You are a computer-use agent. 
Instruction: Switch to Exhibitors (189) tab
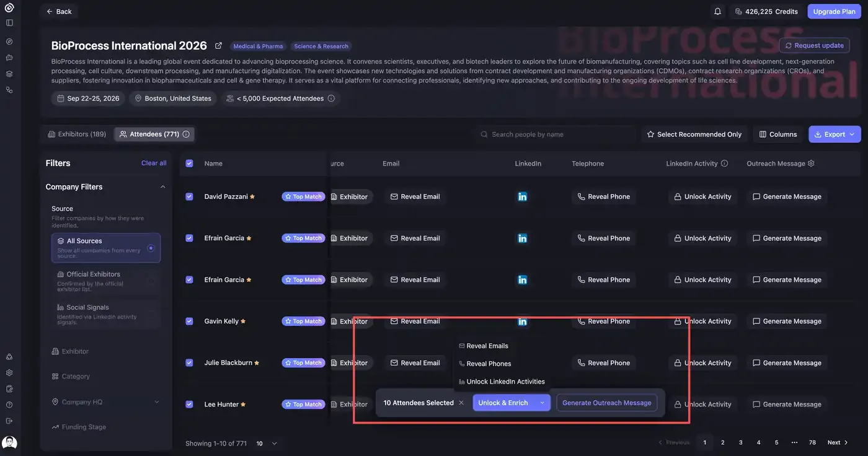(x=77, y=134)
